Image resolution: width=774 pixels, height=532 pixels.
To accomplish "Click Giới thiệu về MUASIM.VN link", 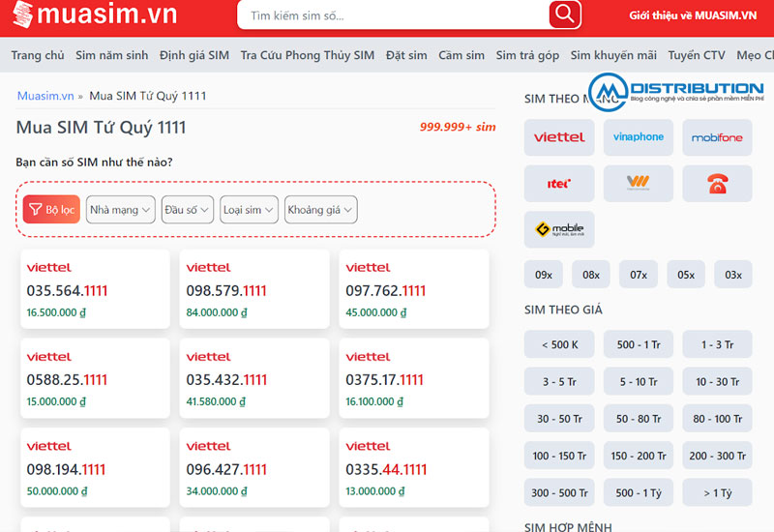I will point(693,15).
